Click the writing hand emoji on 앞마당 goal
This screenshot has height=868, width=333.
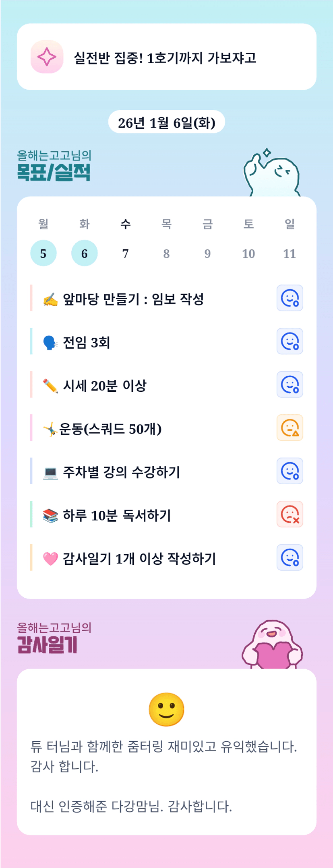[50, 300]
